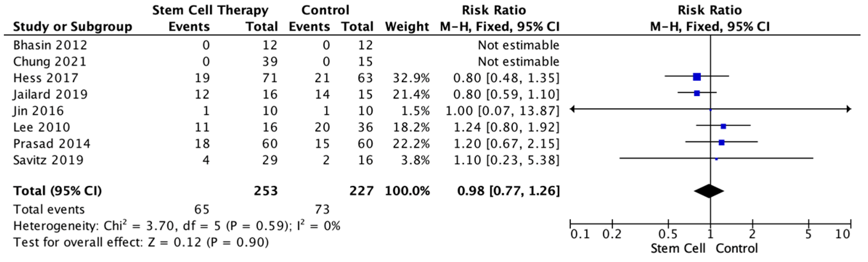Click the Heterogeneity statistics line
This screenshot has height=262, width=868.
177,226
